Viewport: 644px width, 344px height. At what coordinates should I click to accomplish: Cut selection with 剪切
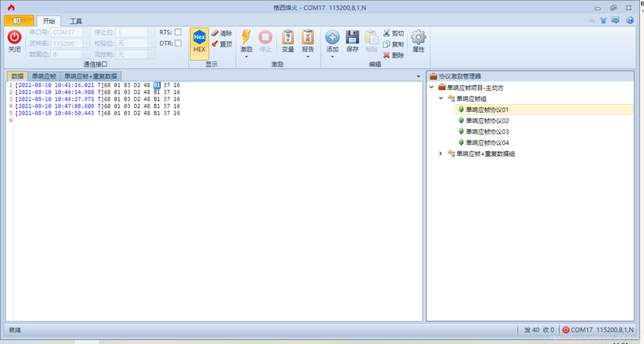pyautogui.click(x=394, y=33)
